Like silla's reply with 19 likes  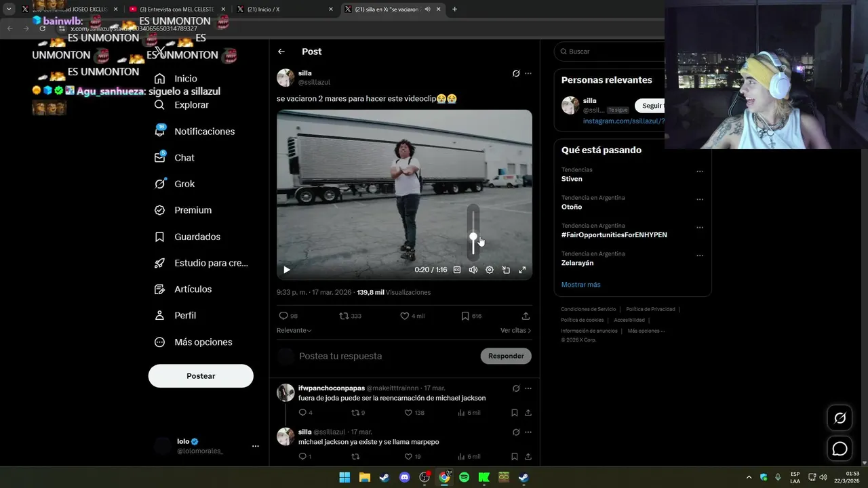(x=412, y=457)
